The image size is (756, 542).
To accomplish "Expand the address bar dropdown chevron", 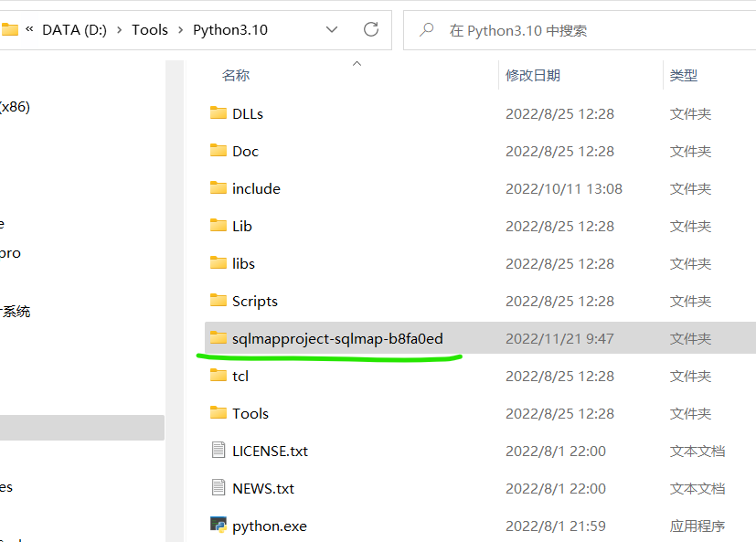I will (x=332, y=29).
